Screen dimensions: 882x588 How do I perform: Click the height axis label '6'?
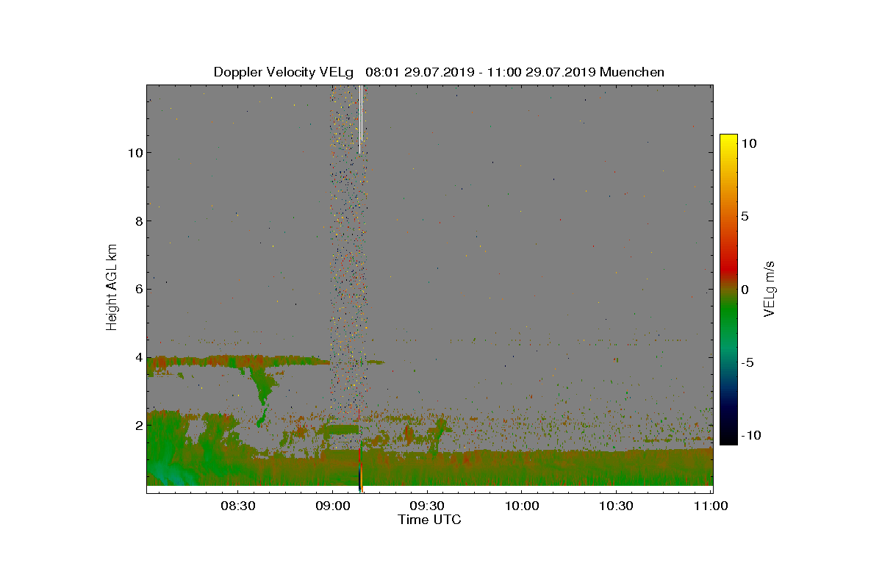coord(138,289)
